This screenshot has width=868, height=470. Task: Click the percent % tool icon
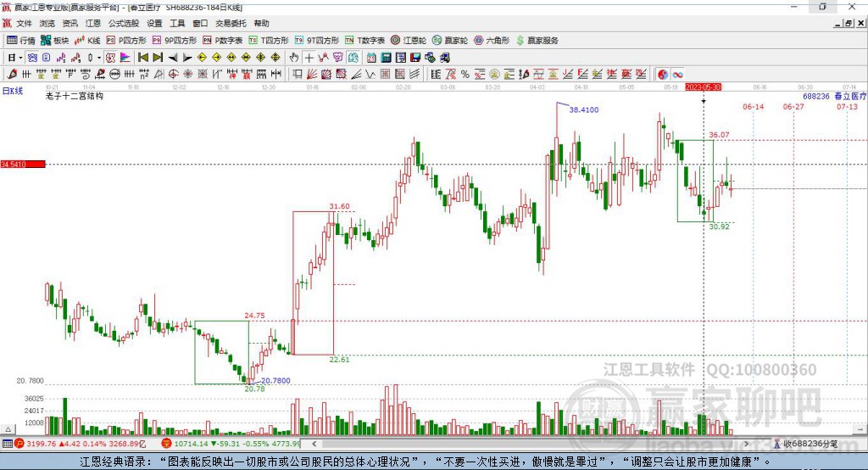click(x=465, y=75)
